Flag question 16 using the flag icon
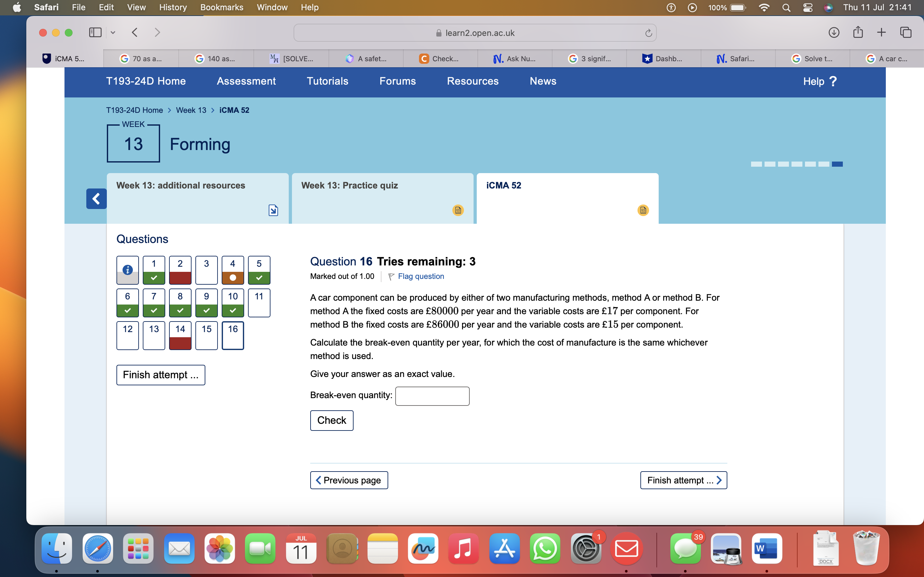 tap(391, 276)
